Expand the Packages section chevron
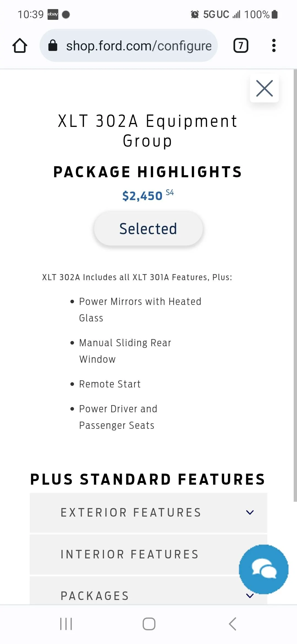Image resolution: width=297 pixels, height=644 pixels. tap(250, 596)
